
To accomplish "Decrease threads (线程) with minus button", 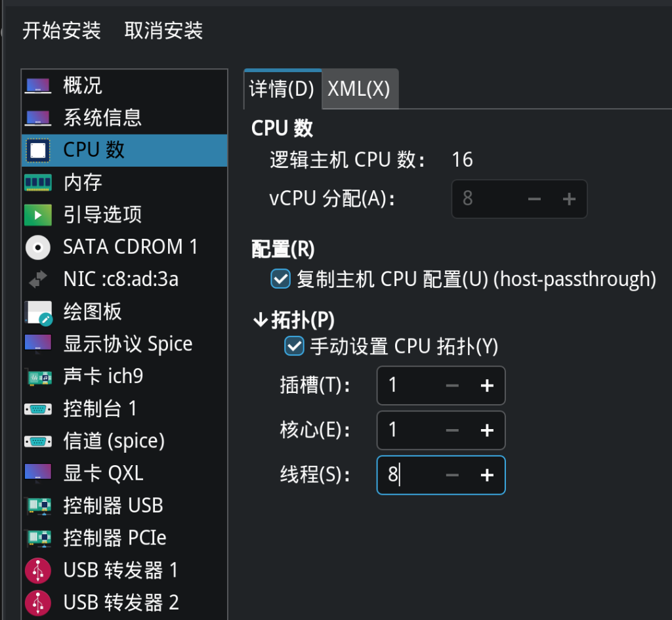I will coord(452,475).
